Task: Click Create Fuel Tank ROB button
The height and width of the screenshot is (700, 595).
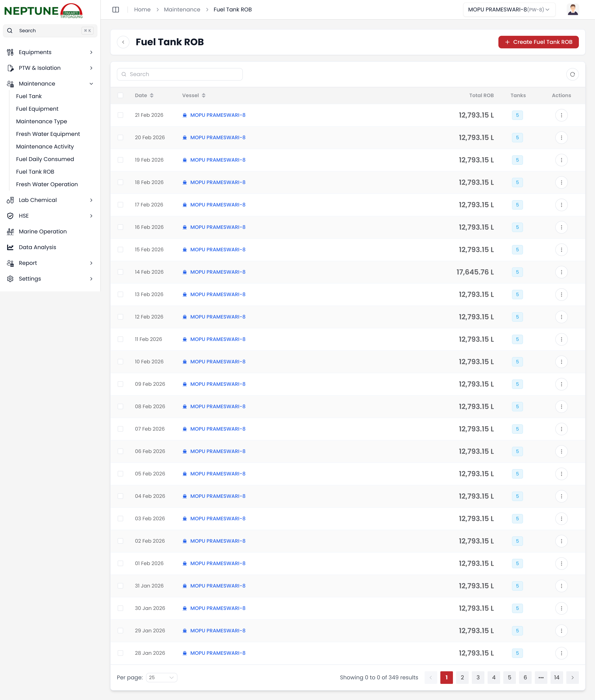Action: [538, 42]
